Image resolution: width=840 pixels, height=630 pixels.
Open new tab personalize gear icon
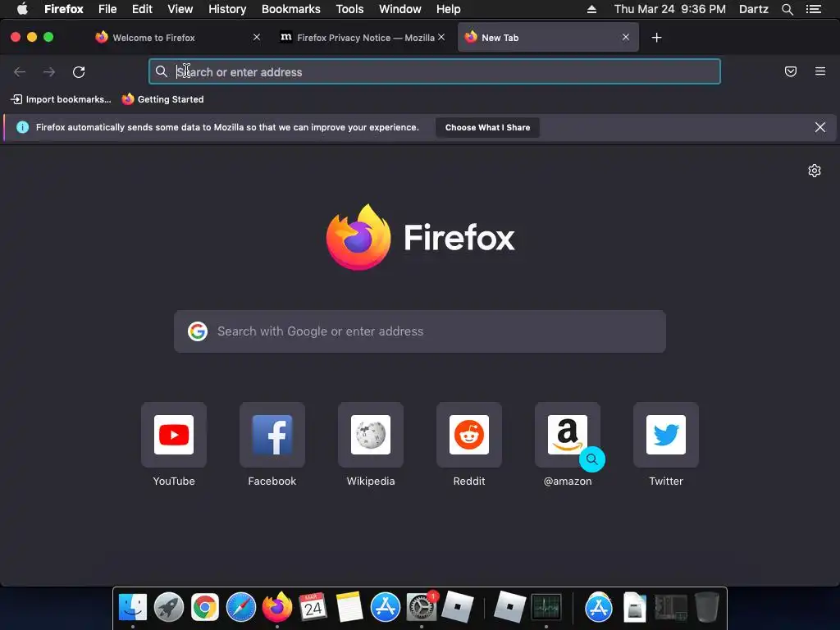815,171
